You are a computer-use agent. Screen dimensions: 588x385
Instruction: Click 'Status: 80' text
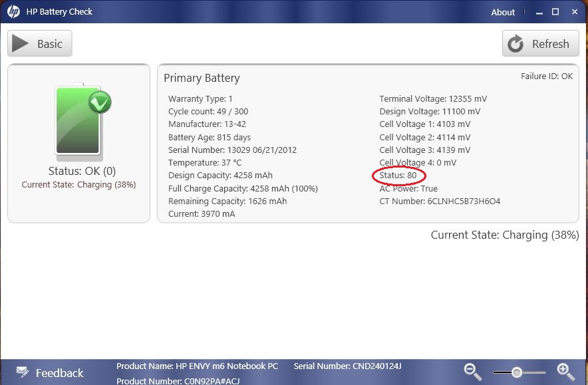tap(398, 176)
